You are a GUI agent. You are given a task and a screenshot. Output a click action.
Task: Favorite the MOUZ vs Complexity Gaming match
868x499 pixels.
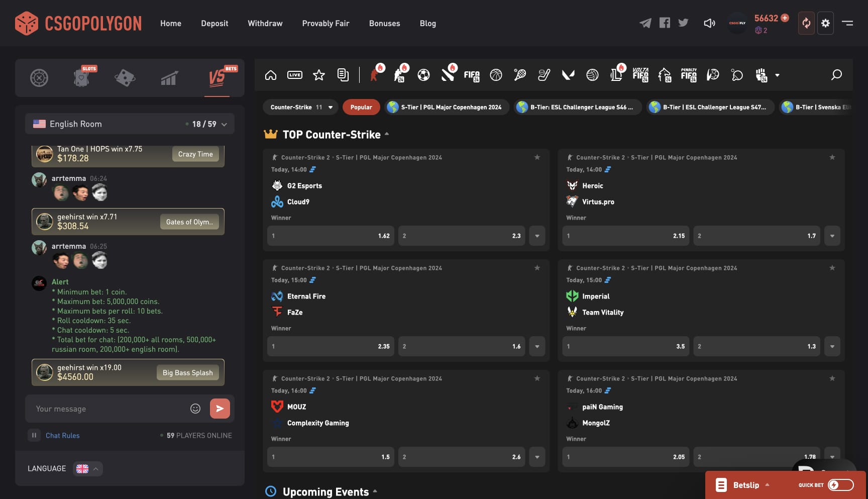(x=537, y=378)
